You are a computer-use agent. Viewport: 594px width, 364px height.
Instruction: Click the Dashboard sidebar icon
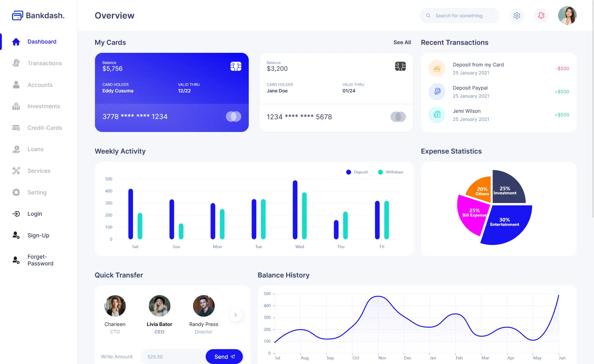15,42
